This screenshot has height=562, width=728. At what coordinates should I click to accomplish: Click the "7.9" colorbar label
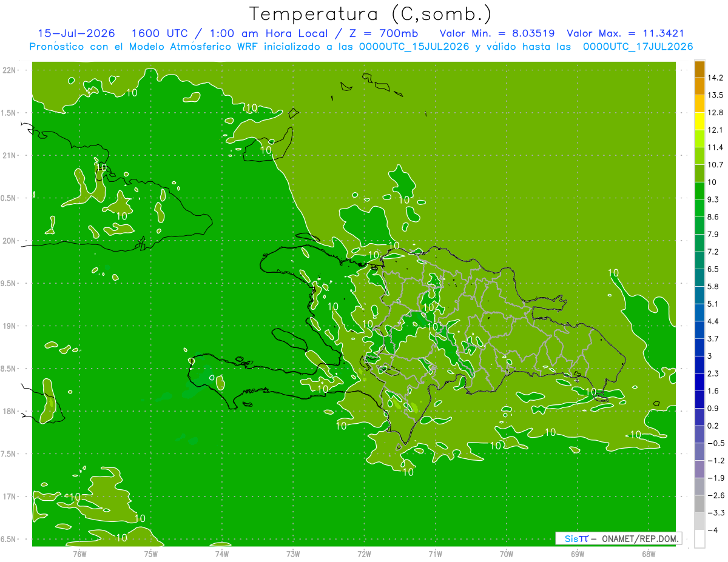coord(713,234)
